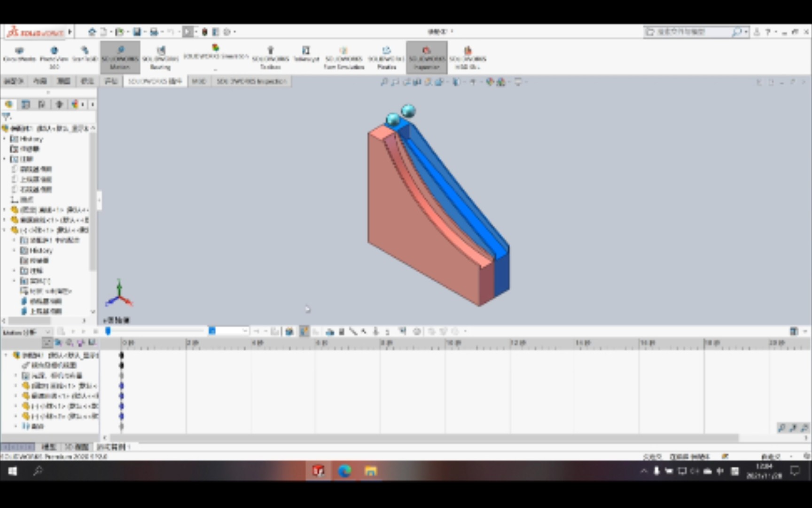The width and height of the screenshot is (812, 508).
Task: Click the motion timeline time bar slider handle
Action: [108, 331]
